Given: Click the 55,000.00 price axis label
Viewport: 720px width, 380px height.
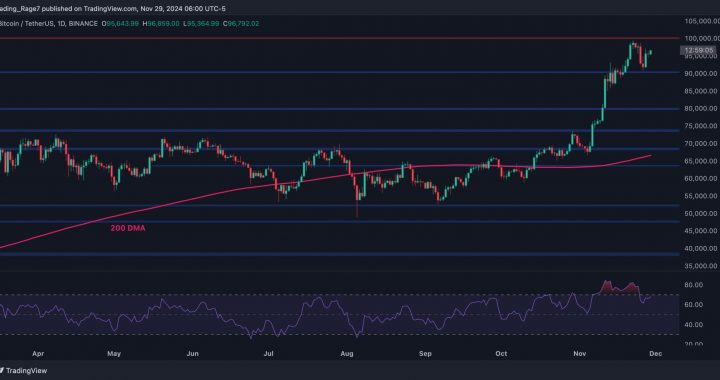Looking at the screenshot, I should coord(700,196).
